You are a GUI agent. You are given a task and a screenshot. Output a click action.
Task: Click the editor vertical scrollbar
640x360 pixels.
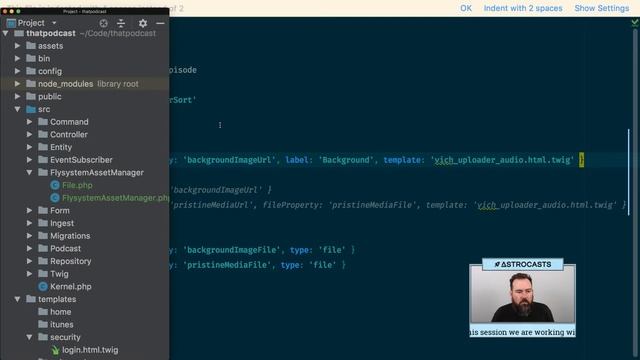635,194
